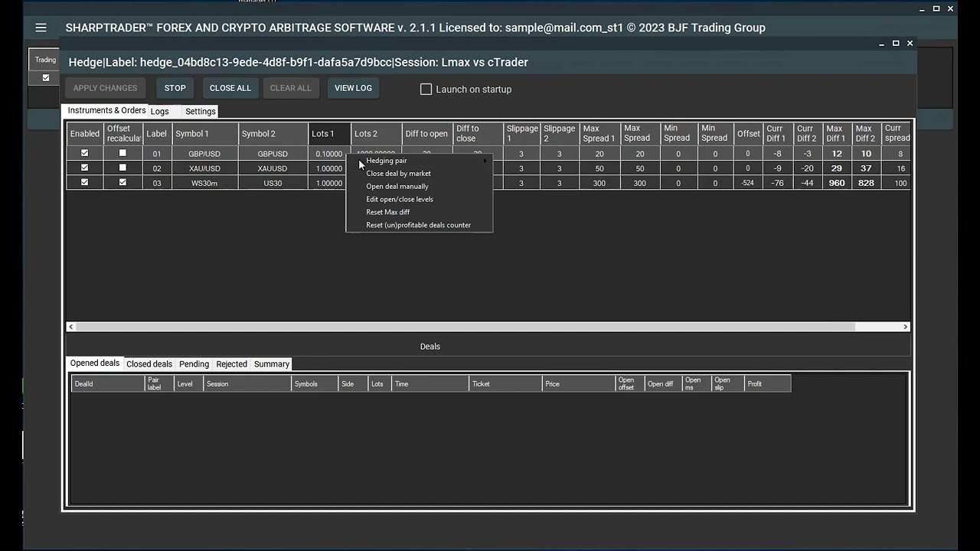980x551 pixels.
Task: Click the Symbol 2 column header
Action: pos(273,134)
